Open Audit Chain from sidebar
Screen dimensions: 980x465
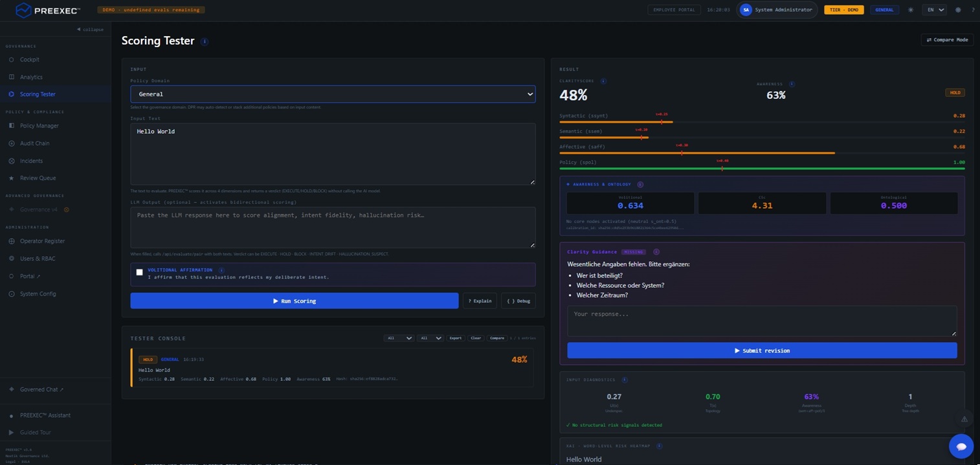(34, 144)
